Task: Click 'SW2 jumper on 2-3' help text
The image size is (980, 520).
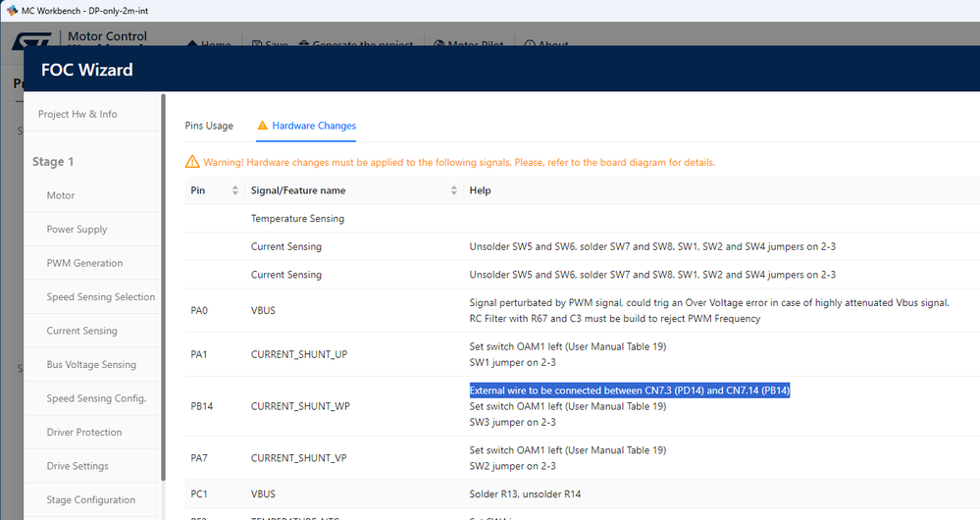Action: (x=512, y=466)
